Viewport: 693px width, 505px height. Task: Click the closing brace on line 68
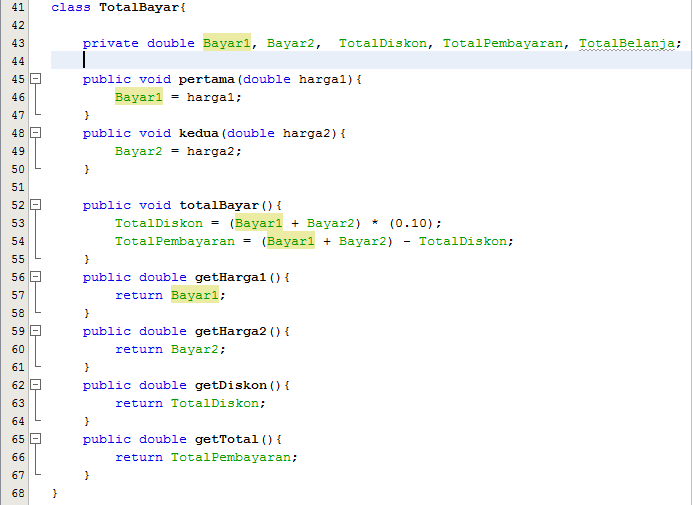(54, 493)
